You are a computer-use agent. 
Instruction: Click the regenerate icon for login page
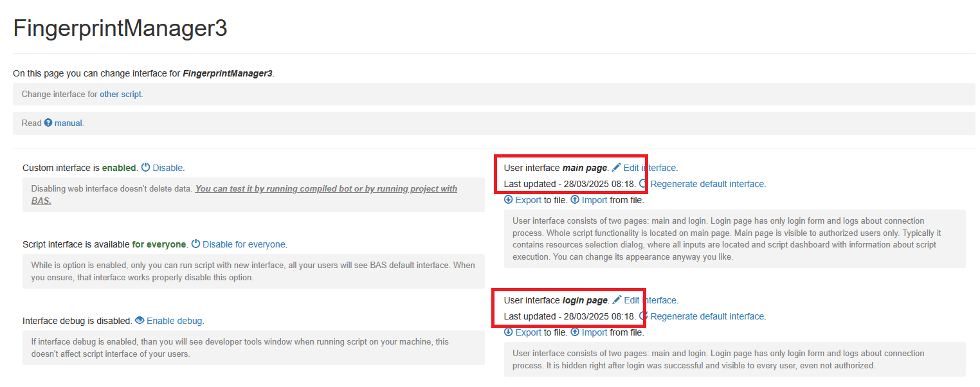[x=644, y=316]
